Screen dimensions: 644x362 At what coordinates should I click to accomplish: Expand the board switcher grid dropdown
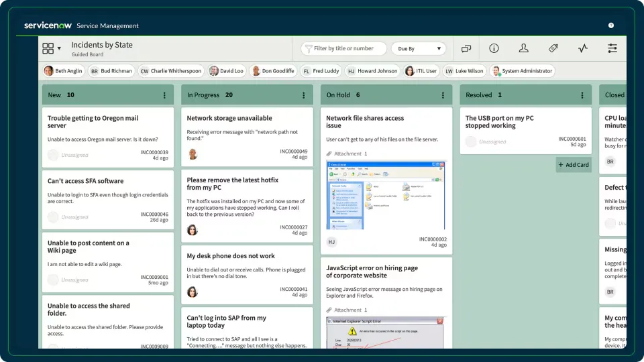51,48
